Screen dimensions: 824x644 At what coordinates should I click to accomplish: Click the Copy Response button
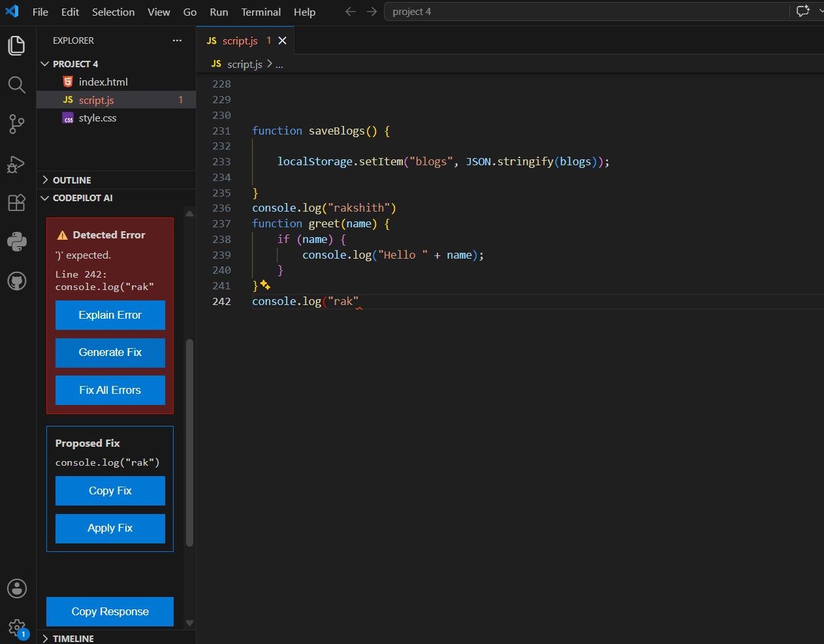tap(110, 611)
